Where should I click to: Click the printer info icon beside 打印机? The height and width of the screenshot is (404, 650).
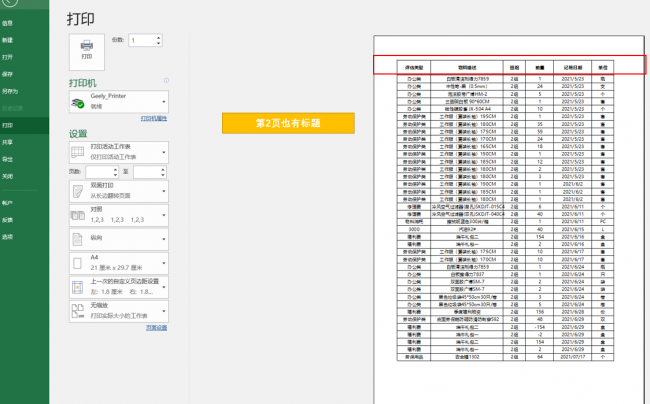pyautogui.click(x=166, y=80)
